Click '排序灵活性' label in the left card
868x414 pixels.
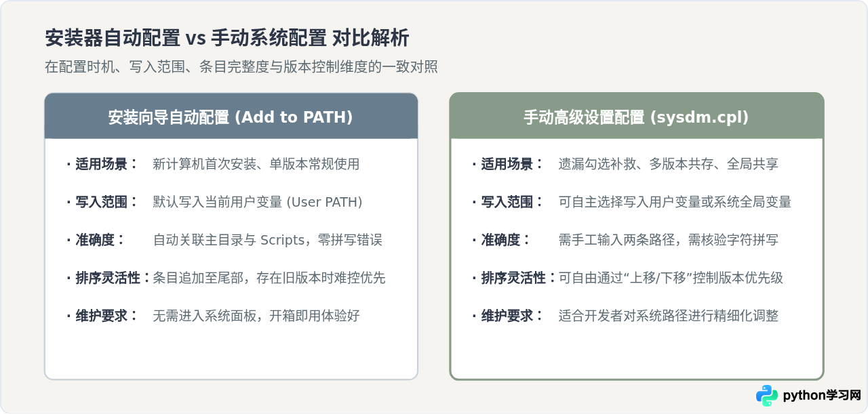pyautogui.click(x=108, y=278)
